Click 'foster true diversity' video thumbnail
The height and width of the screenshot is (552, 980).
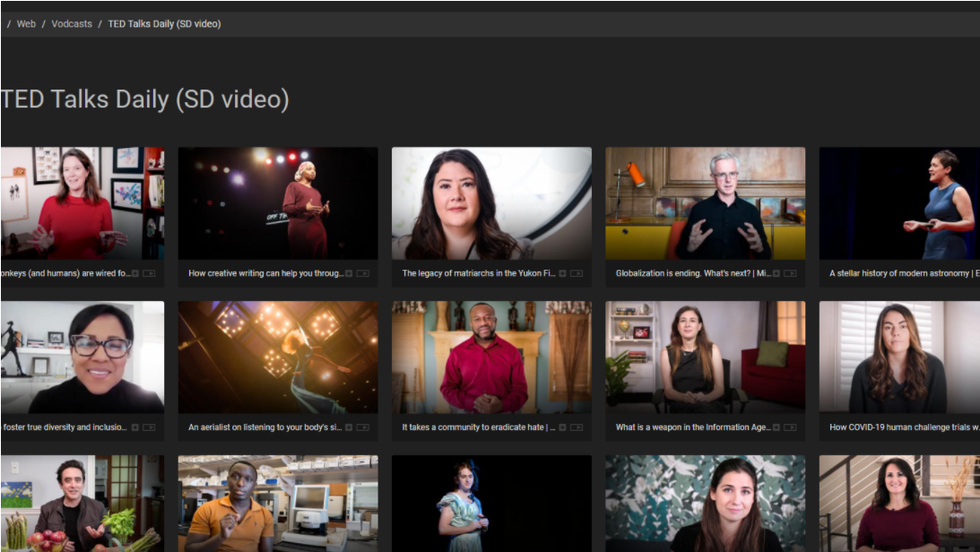point(82,358)
